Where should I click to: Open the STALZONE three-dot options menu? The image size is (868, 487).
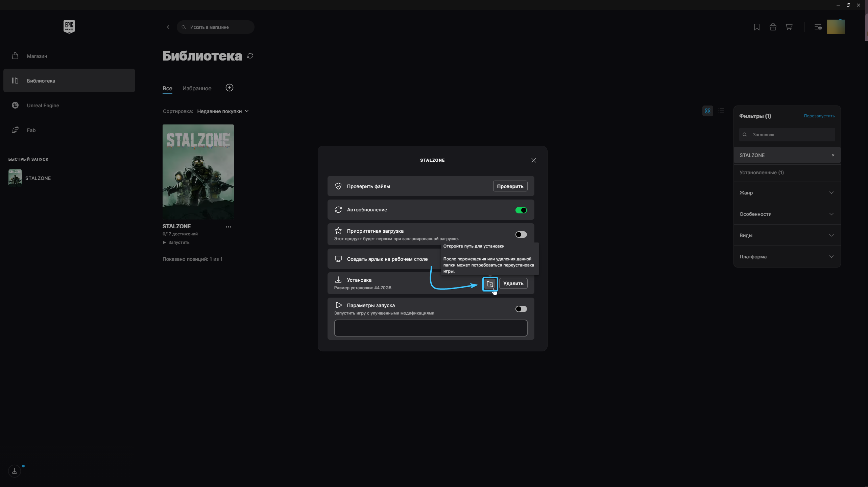click(x=228, y=227)
